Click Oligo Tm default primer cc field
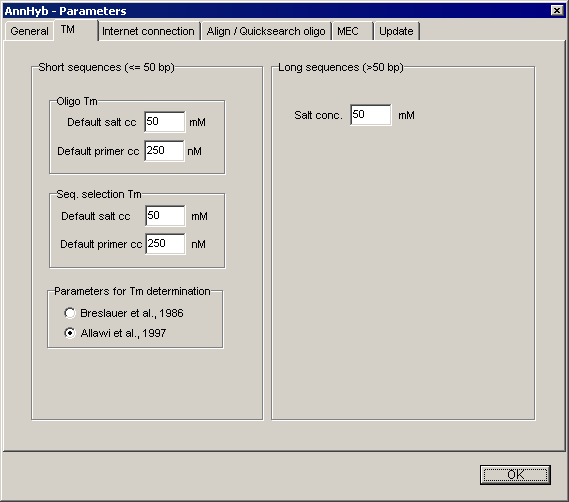 pos(164,151)
